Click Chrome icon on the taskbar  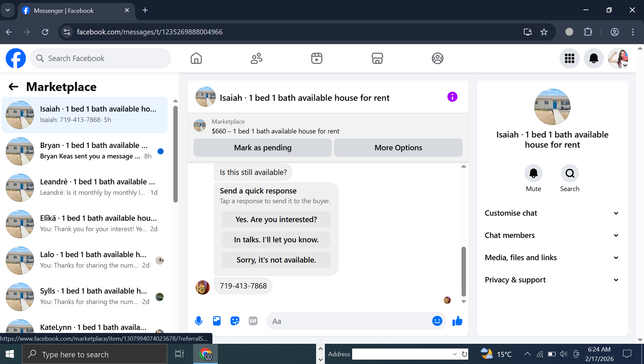pos(205,354)
